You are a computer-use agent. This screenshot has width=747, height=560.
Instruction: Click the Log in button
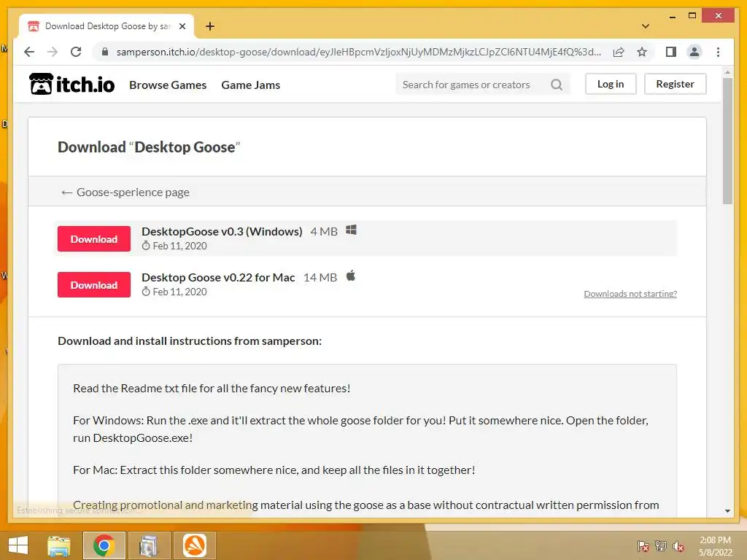point(611,84)
